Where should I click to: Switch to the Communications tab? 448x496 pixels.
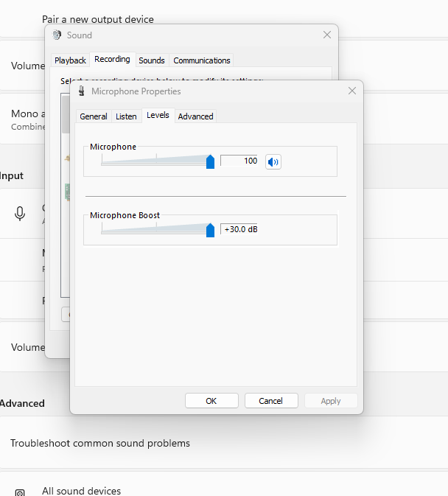click(202, 60)
